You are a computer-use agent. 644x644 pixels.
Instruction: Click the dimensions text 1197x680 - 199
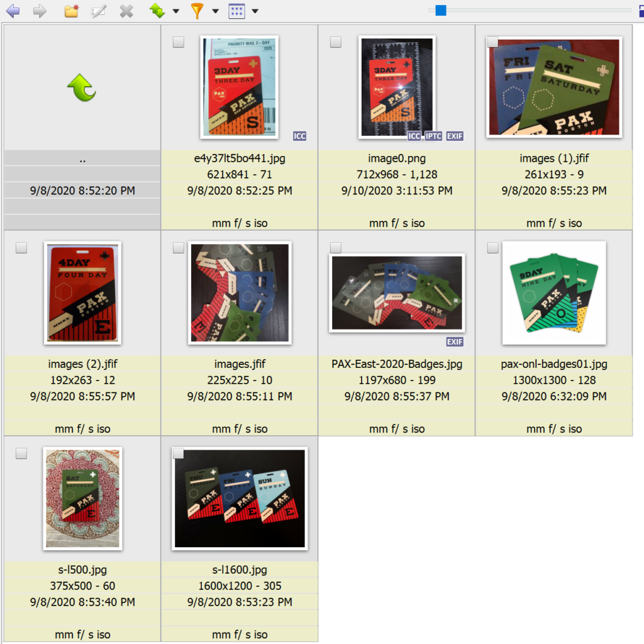coord(397,380)
